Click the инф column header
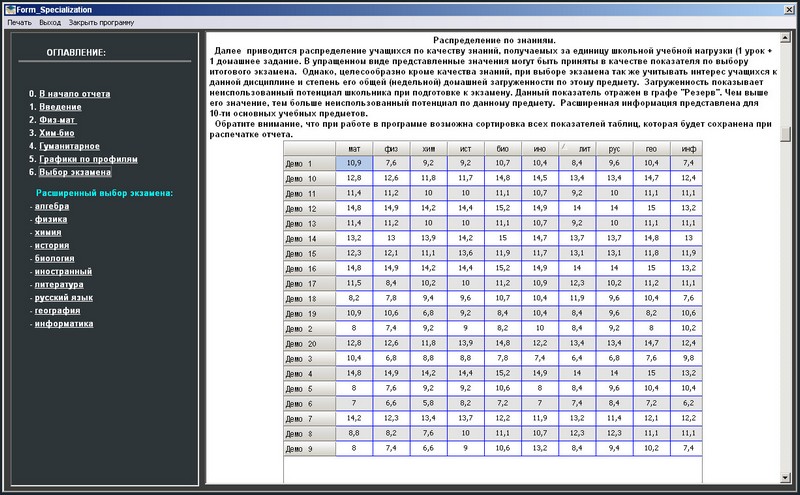 tap(687, 147)
